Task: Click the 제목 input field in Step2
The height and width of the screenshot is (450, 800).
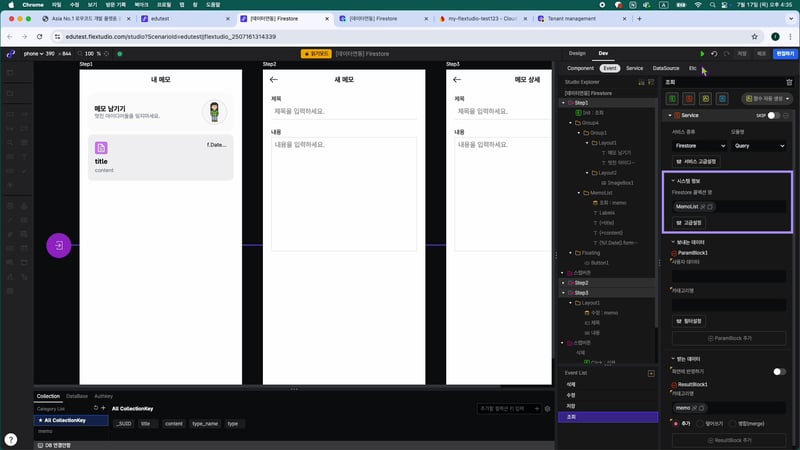Action: click(340, 112)
